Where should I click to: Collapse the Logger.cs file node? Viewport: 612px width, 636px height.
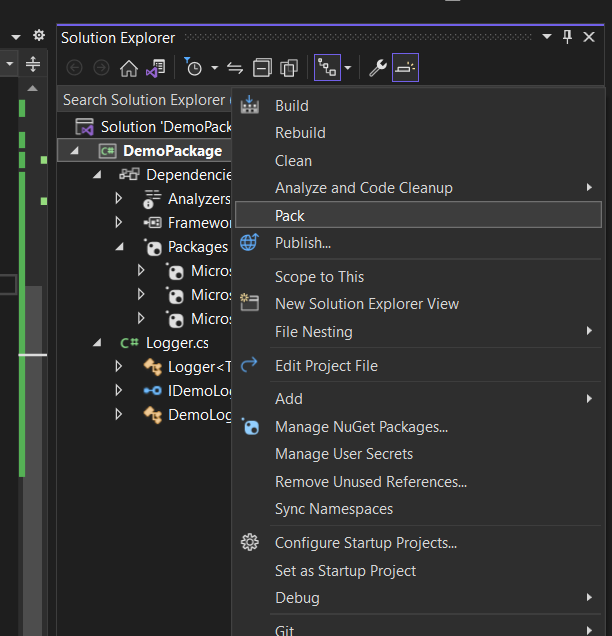97,343
